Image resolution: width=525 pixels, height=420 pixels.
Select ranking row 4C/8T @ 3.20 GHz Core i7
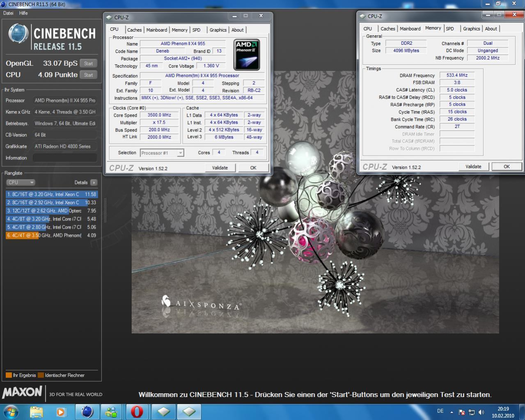[x=52, y=219]
